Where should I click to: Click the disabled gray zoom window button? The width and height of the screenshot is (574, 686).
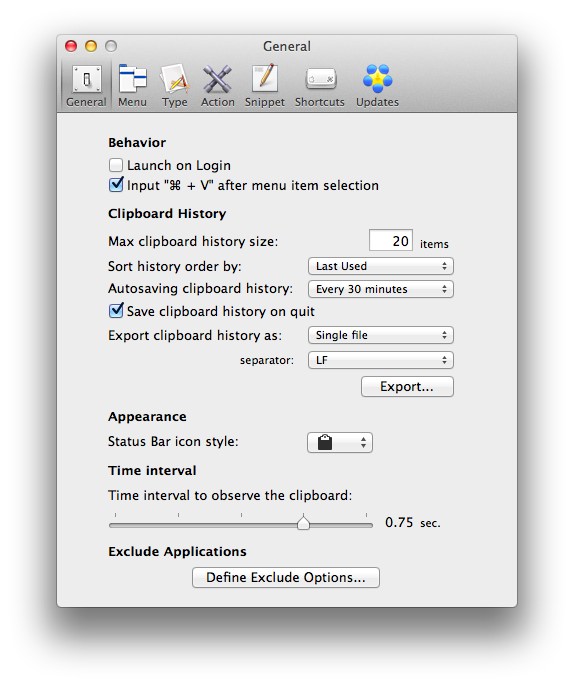111,46
